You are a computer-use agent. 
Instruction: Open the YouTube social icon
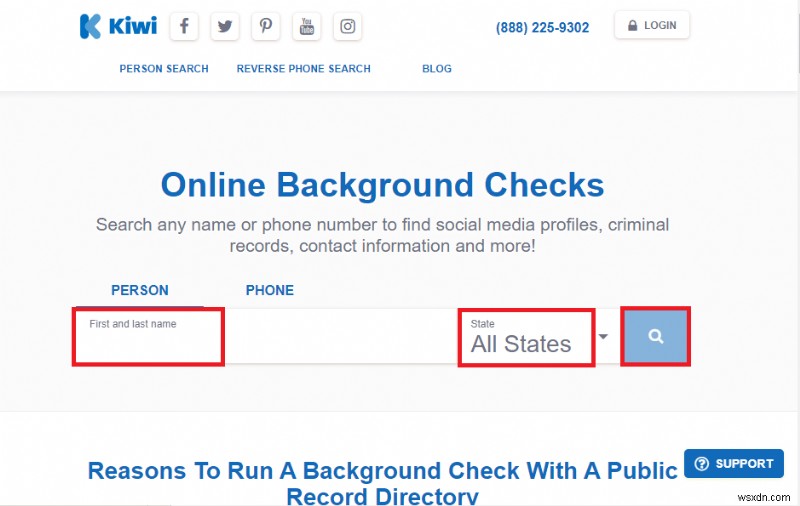(x=307, y=26)
